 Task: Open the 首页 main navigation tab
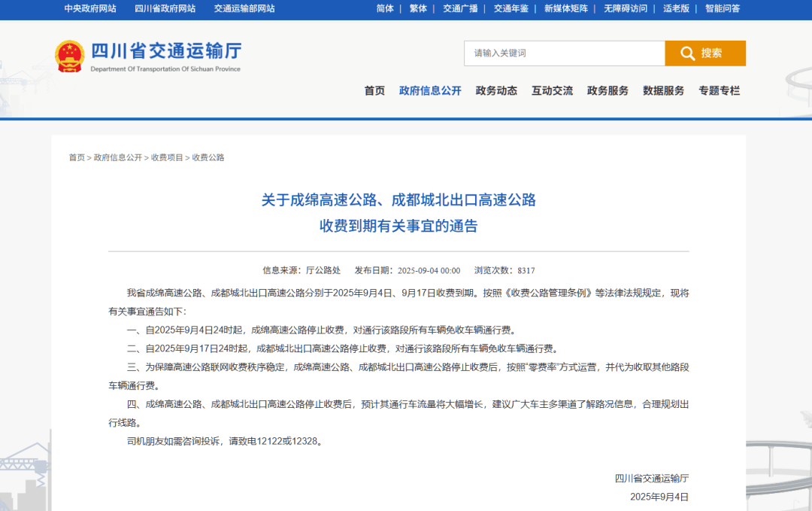pyautogui.click(x=374, y=90)
